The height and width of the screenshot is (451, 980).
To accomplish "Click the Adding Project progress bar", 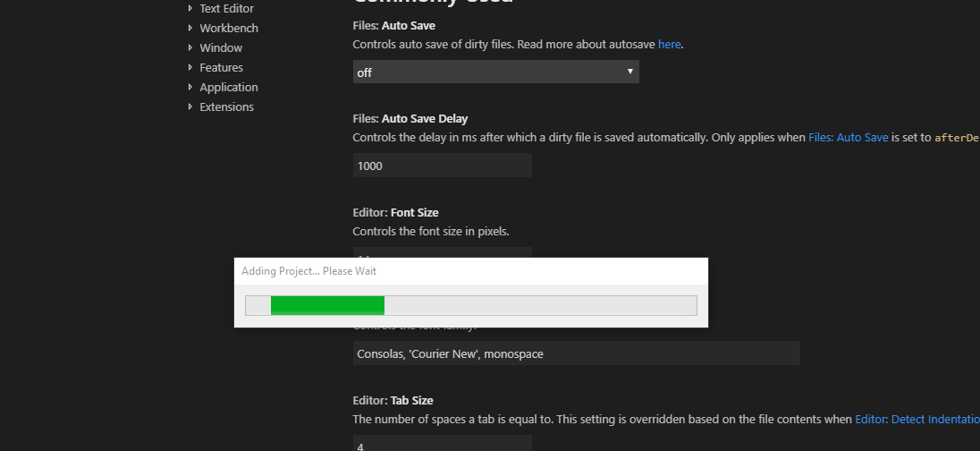I will (471, 305).
